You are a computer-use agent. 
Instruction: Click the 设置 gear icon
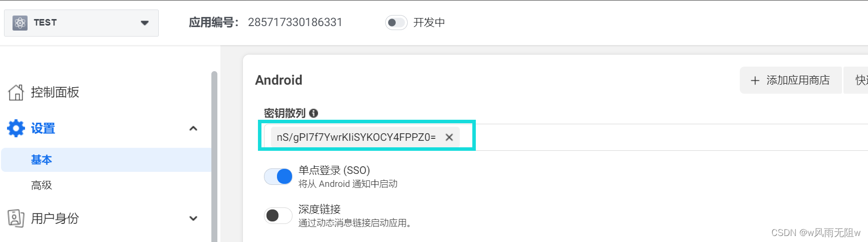(x=16, y=128)
